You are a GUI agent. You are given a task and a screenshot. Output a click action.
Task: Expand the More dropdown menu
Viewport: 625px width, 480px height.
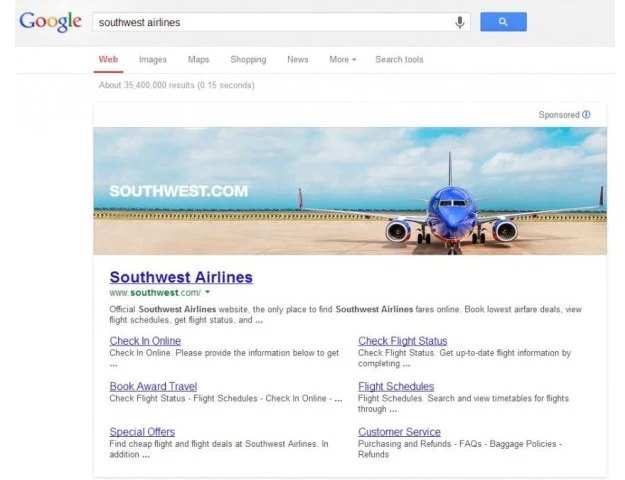click(343, 59)
